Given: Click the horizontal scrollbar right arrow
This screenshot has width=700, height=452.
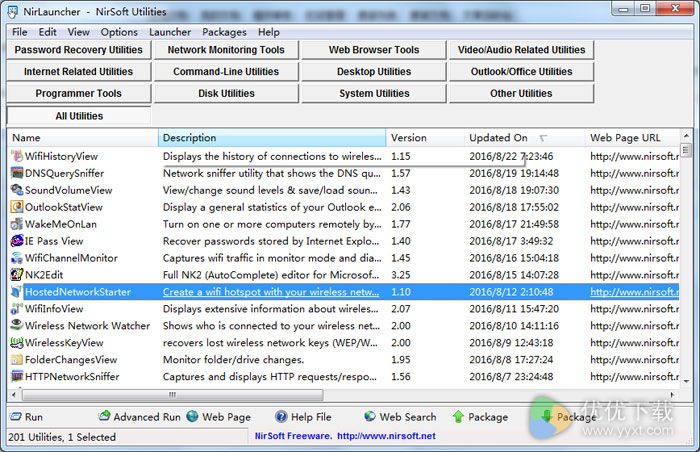Looking at the screenshot, I should pyautogui.click(x=672, y=395).
